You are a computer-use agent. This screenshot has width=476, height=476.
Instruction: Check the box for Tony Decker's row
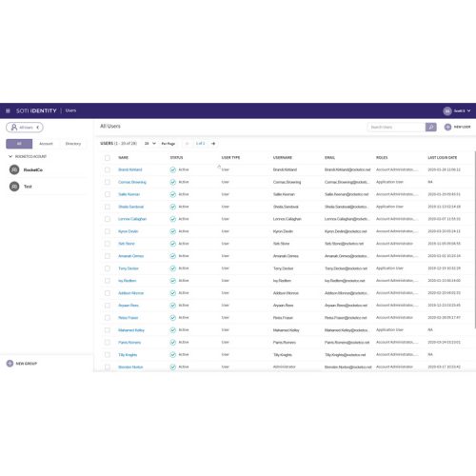(x=108, y=268)
